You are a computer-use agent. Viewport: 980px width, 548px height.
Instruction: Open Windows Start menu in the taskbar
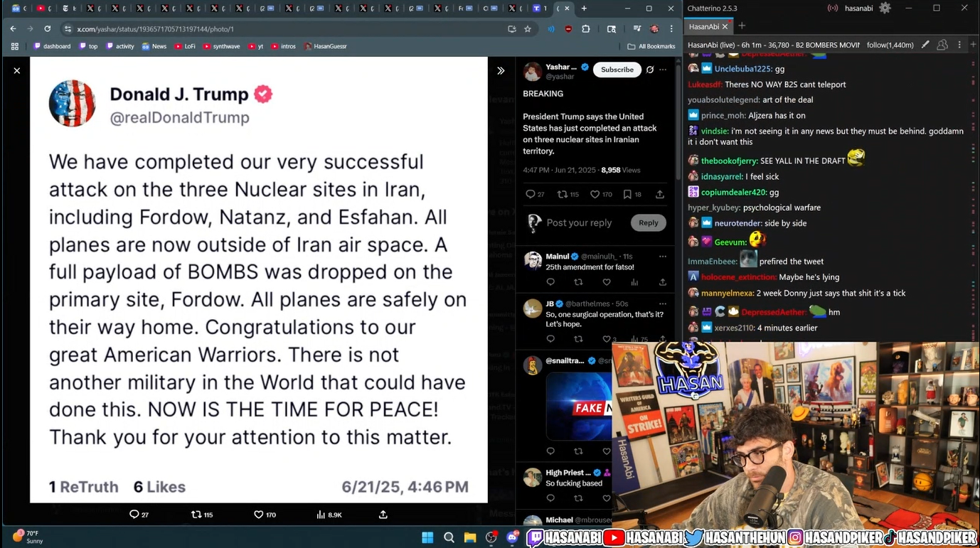click(x=427, y=537)
